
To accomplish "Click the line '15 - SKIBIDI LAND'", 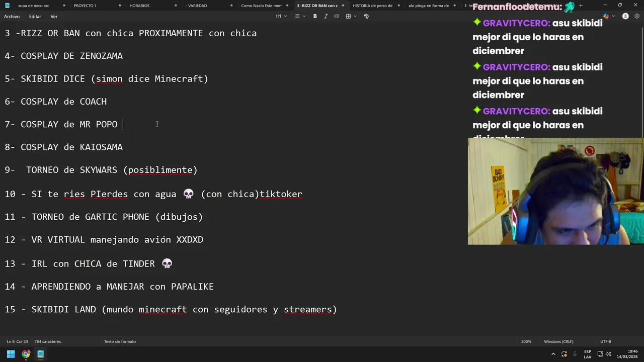I will pyautogui.click(x=171, y=309).
